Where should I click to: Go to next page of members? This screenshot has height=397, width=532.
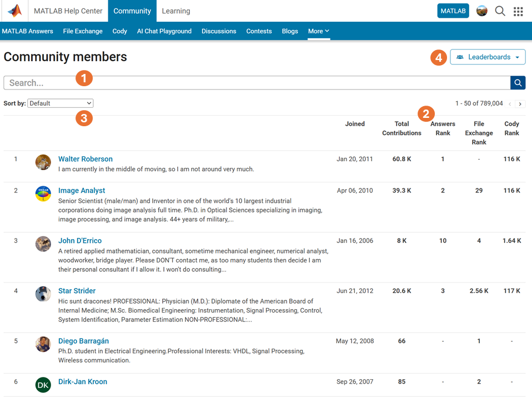520,103
